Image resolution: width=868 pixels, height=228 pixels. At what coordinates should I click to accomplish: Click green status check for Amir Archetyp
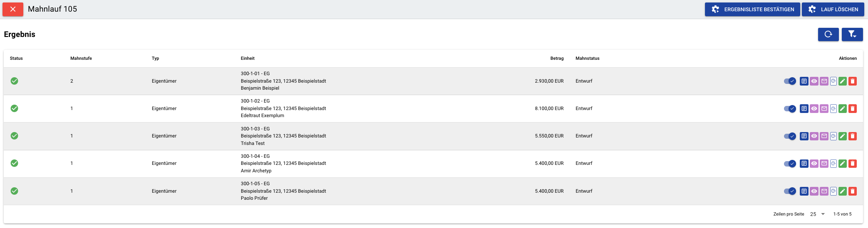pyautogui.click(x=14, y=163)
